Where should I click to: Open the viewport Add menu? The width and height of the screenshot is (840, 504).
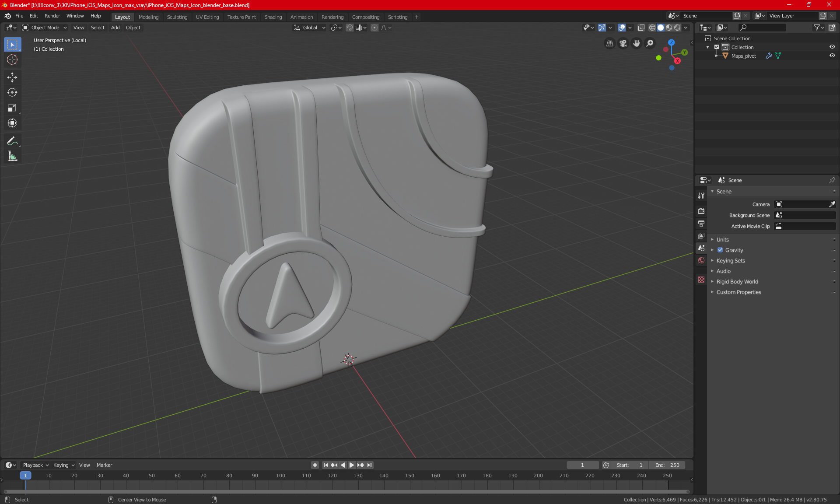pyautogui.click(x=115, y=28)
